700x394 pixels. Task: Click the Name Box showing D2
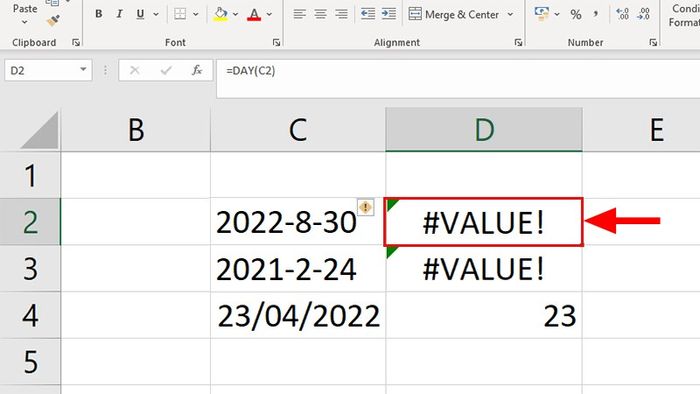click(42, 71)
